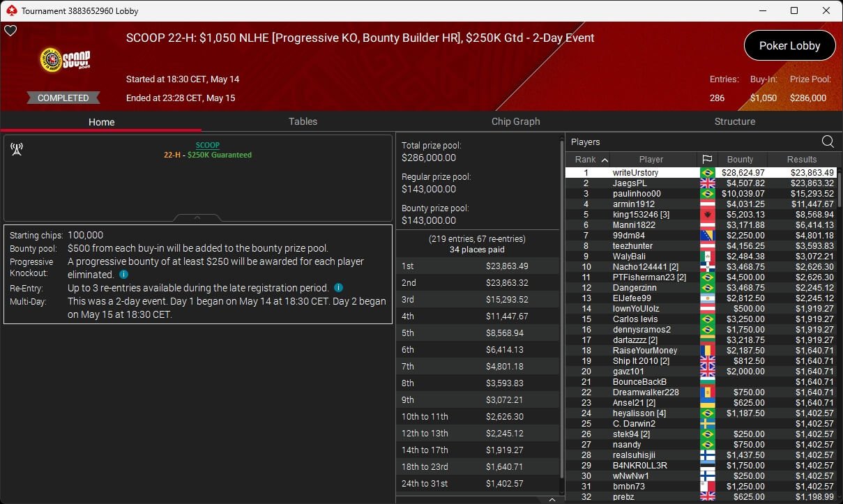Viewport: 843px width, 504px height.
Task: Open the Chip Graph tab
Action: [515, 121]
